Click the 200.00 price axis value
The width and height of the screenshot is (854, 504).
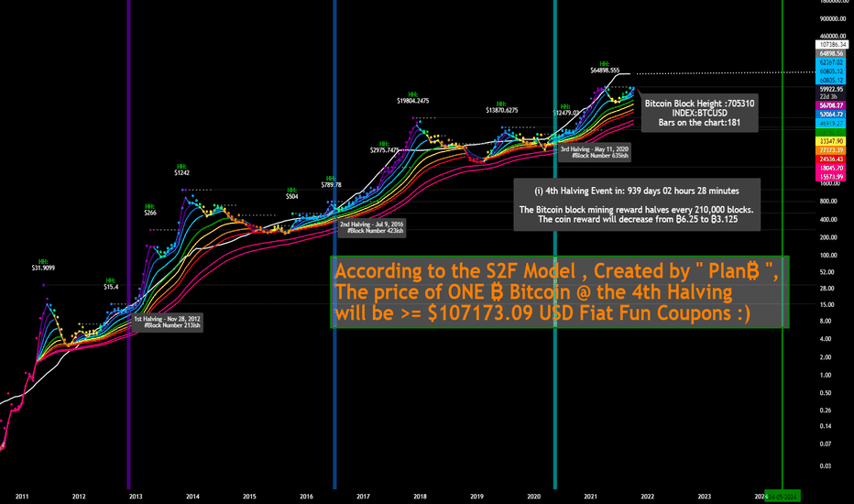[x=827, y=237]
